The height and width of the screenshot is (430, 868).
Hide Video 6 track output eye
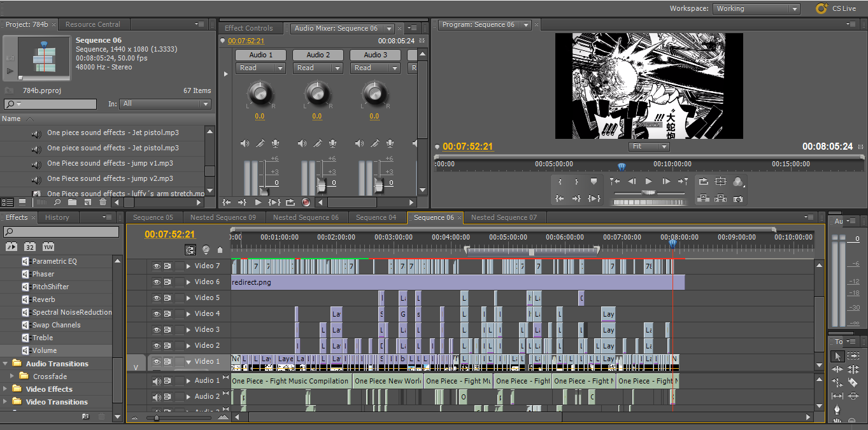(x=157, y=282)
